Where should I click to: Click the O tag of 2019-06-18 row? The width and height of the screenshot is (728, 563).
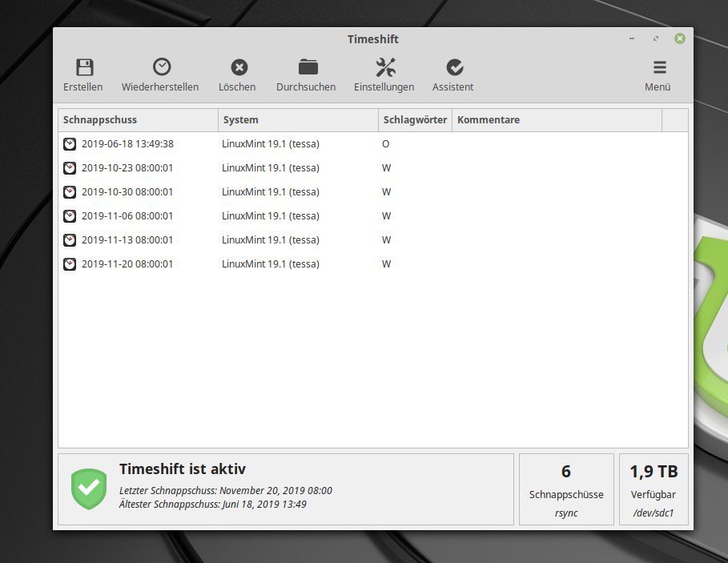pyautogui.click(x=385, y=144)
